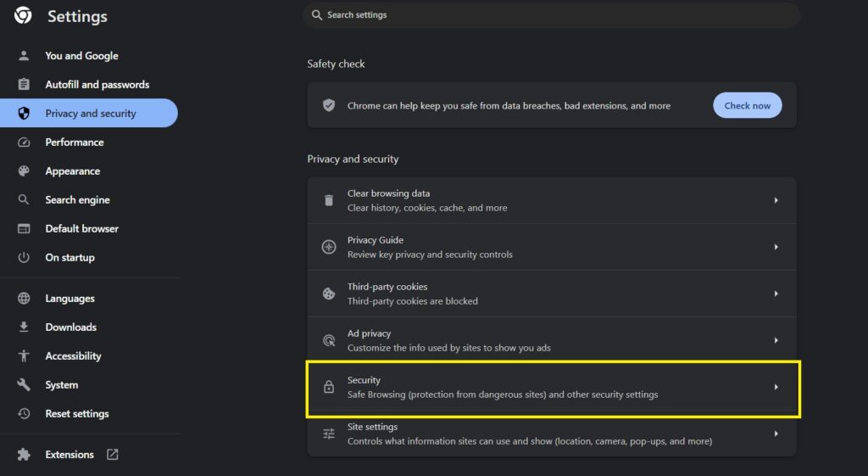Open the Security Safe Browsing row
868x476 pixels.
[551, 387]
